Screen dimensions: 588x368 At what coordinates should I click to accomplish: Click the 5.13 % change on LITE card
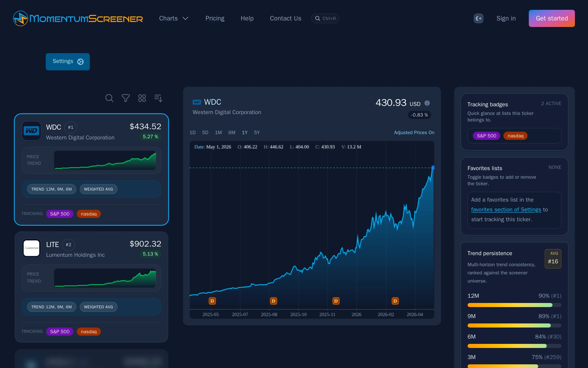[150, 254]
